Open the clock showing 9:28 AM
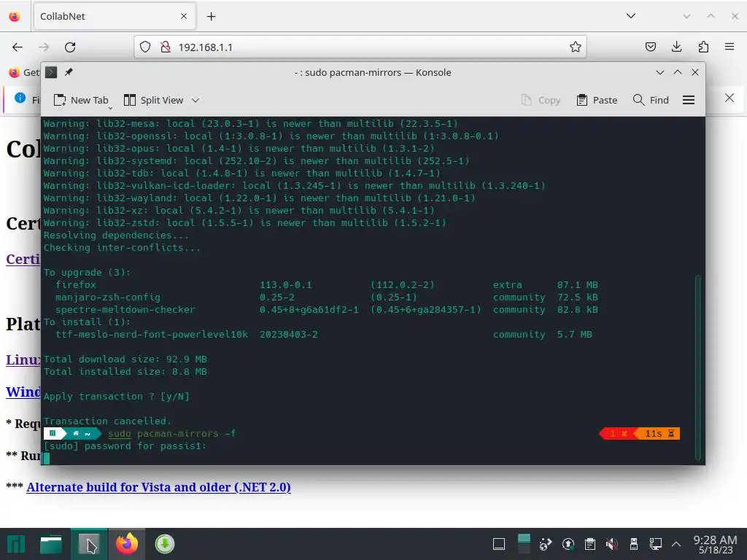This screenshot has height=560, width=747. [x=715, y=544]
